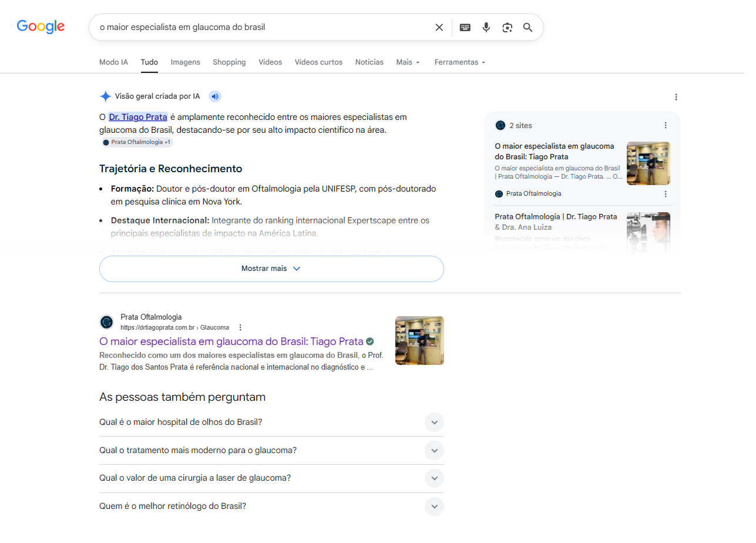This screenshot has height=543, width=756.
Task: Open result 'O maior especialista em glaucoma do Brasil: Tiago Prata'
Action: coord(231,341)
